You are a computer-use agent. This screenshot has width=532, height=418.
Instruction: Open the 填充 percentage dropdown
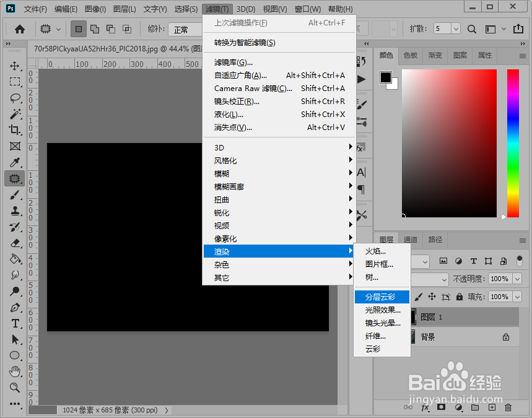(516, 297)
